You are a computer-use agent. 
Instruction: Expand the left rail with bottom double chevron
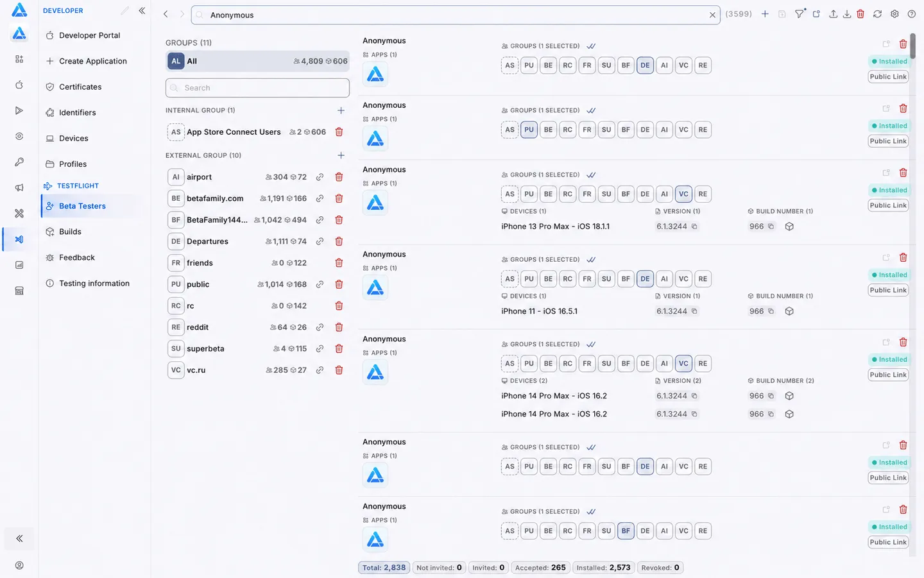19,538
